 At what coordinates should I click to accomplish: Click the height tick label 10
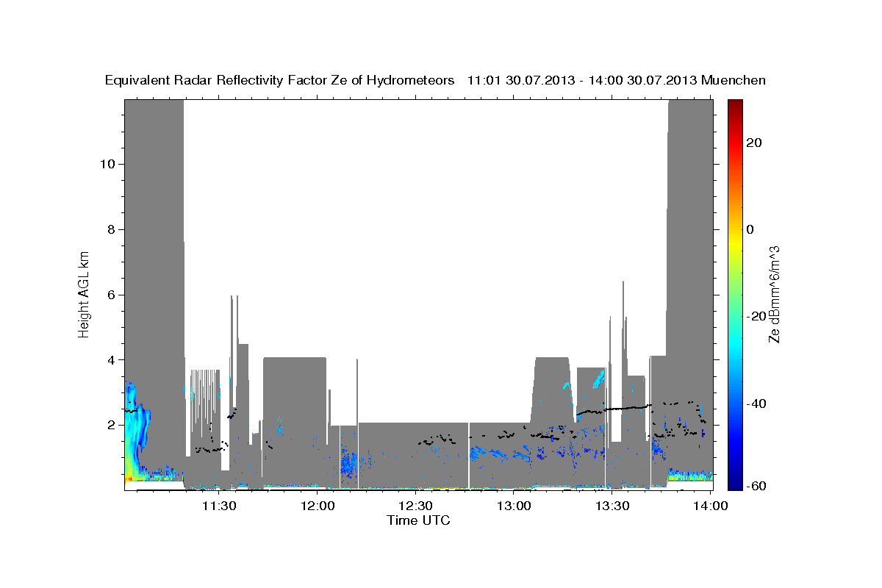[x=107, y=163]
